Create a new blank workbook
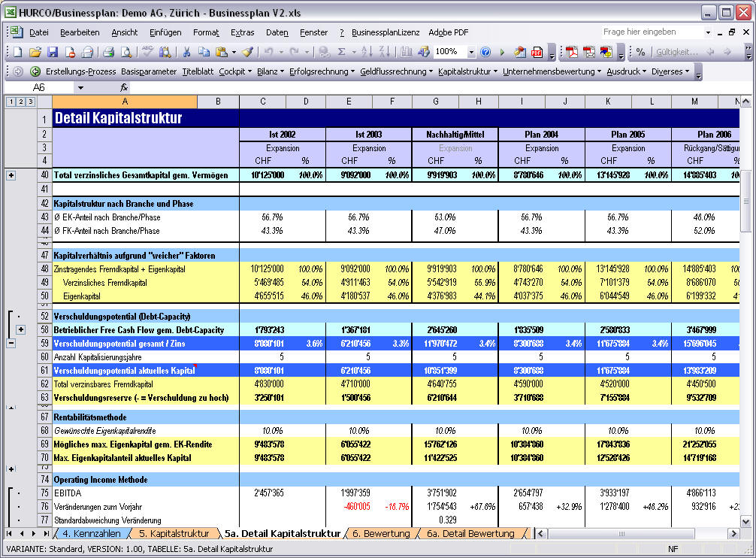Viewport: 756px width, 558px height. click(18, 52)
